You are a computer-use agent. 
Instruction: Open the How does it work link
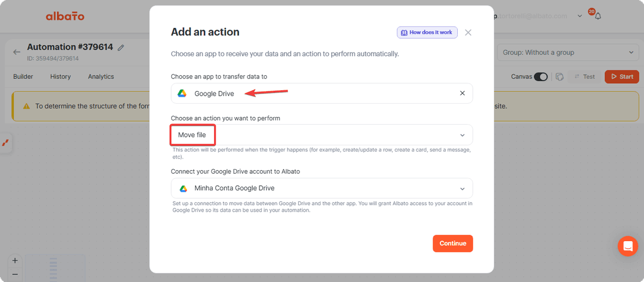coord(427,33)
